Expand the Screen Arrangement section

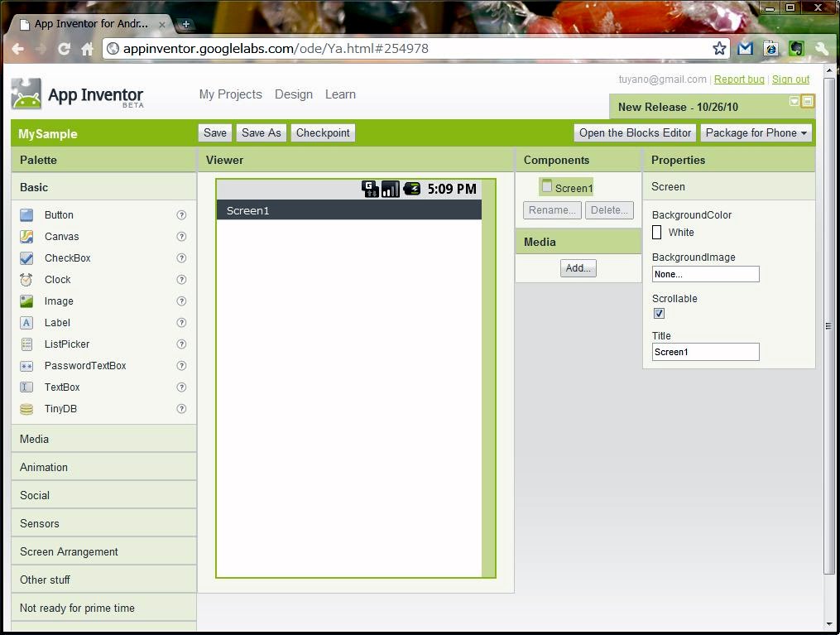(69, 551)
